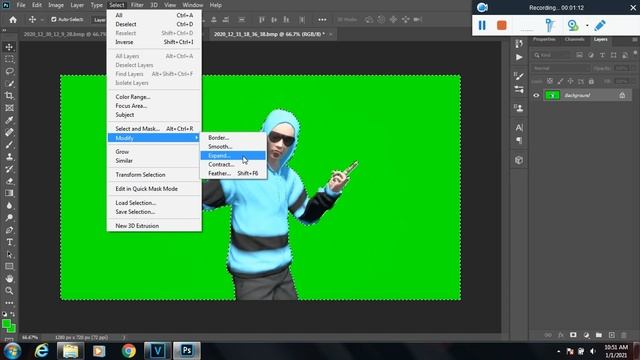
Task: Choose Color Range... in Select menu
Action: (154, 97)
